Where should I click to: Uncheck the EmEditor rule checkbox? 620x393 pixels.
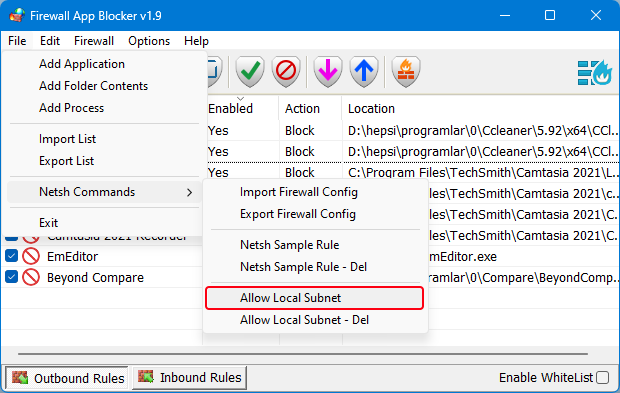(x=11, y=256)
